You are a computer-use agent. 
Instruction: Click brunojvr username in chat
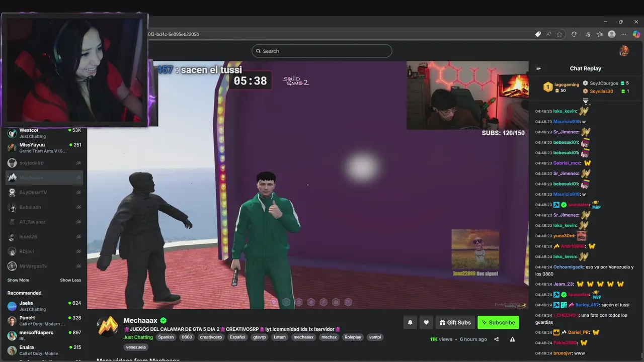[x=562, y=353]
